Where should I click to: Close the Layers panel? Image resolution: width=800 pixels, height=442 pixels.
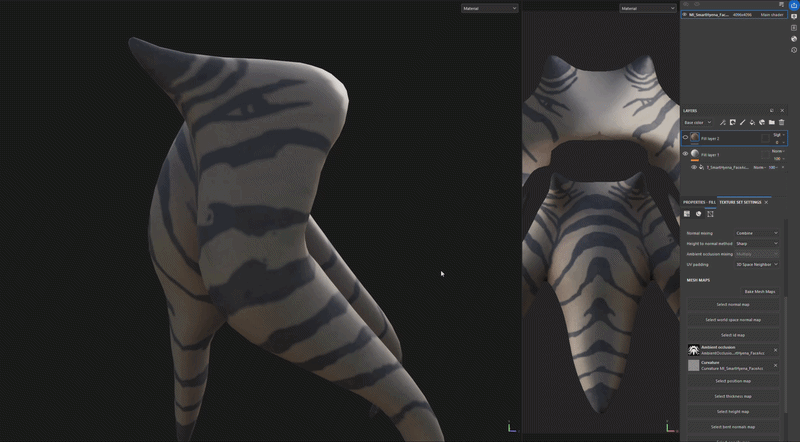pos(782,110)
